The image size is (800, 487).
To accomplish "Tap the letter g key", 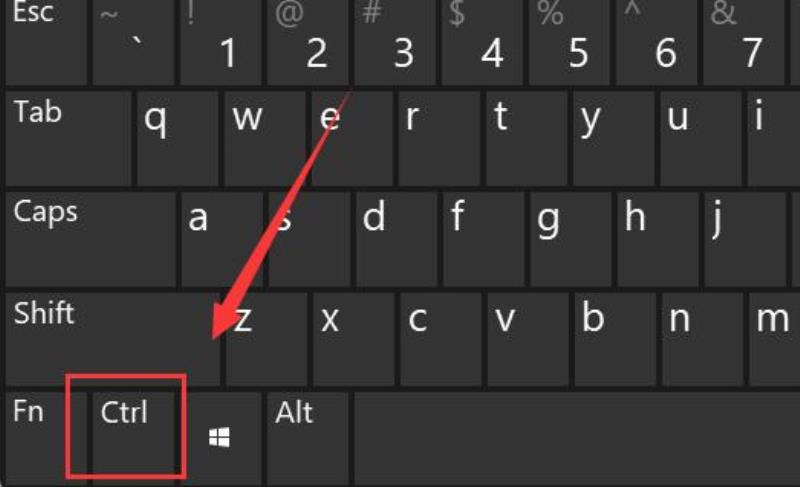I will point(570,239).
